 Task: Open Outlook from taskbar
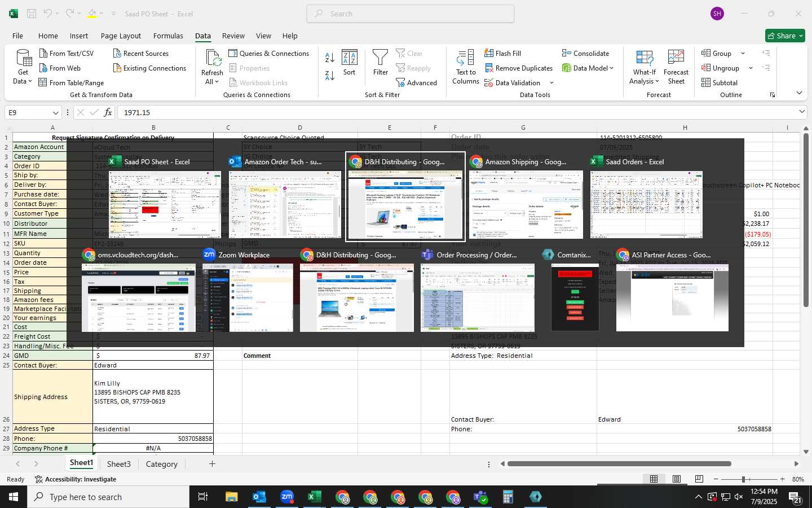coord(259,497)
